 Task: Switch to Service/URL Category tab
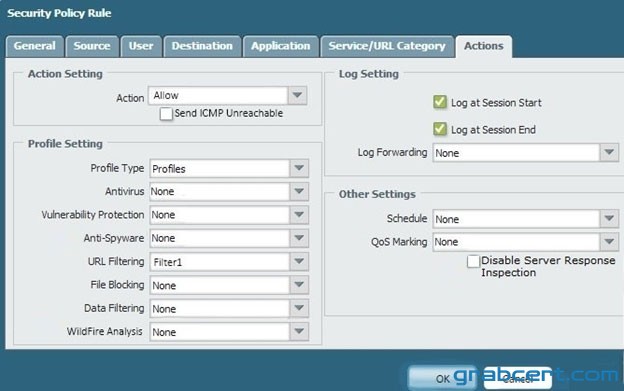387,46
